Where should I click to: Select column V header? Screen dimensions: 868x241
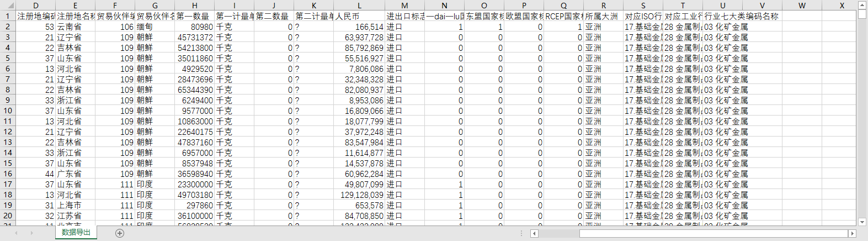(762, 6)
